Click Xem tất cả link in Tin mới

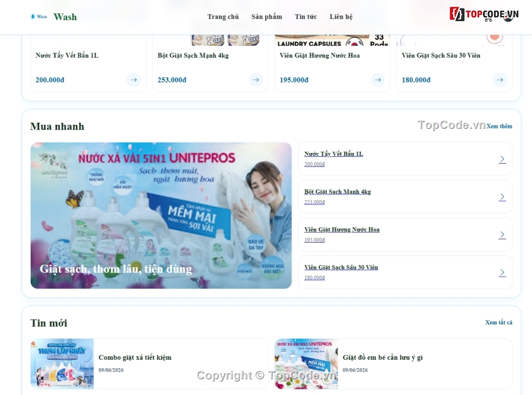pyautogui.click(x=499, y=322)
